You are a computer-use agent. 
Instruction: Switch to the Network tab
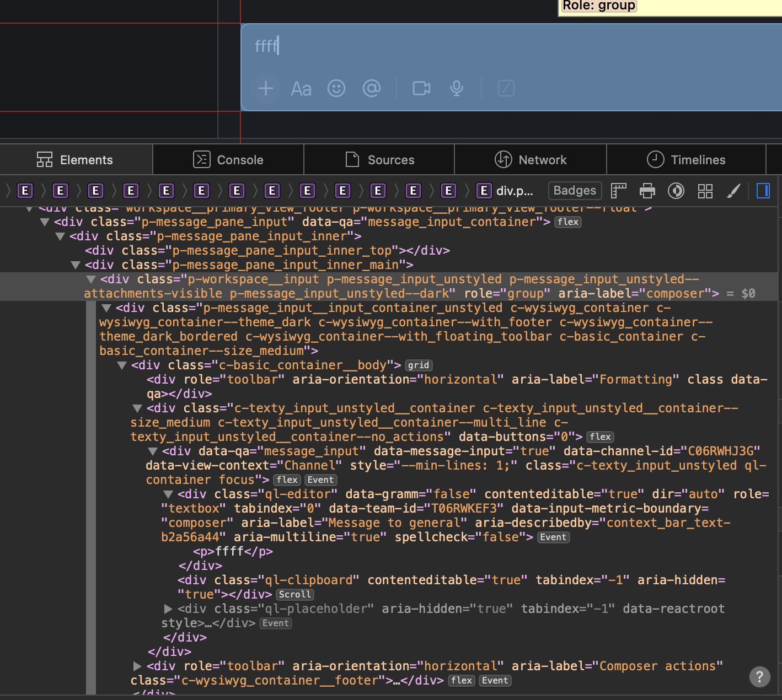coord(531,160)
